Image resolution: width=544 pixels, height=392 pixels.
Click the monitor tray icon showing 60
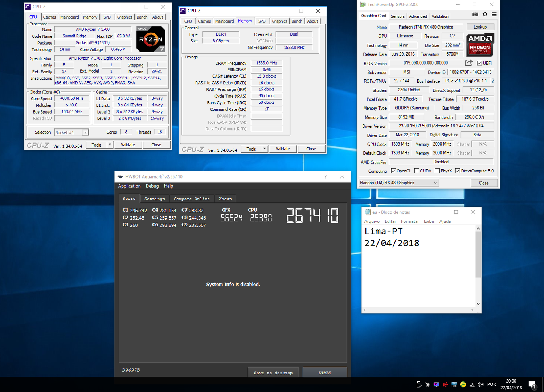pyautogui.click(x=436, y=384)
